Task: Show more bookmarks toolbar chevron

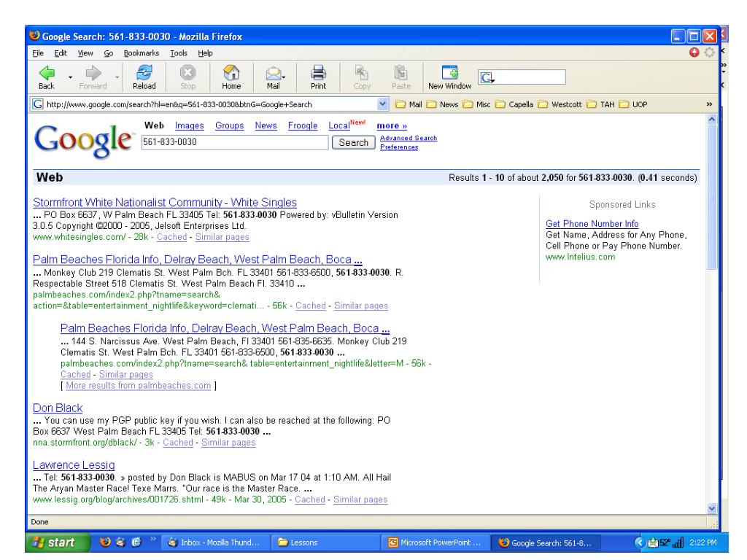Action: coord(709,104)
